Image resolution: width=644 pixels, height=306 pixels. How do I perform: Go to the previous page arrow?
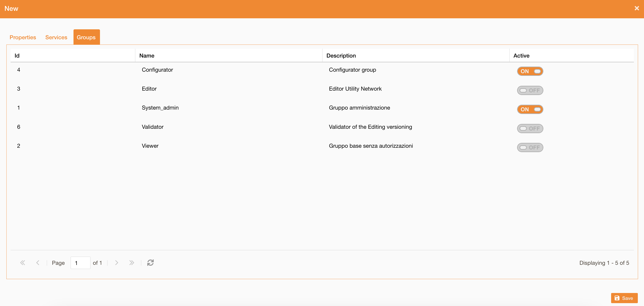click(38, 263)
